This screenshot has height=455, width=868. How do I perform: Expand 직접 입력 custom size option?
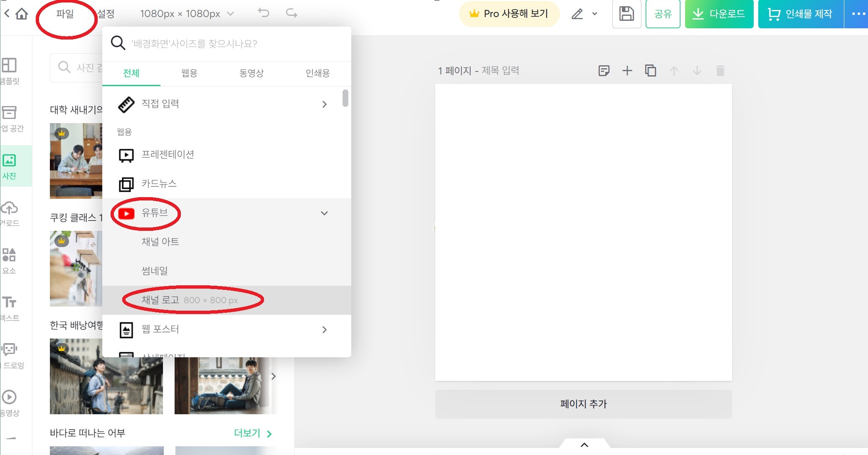coord(324,104)
